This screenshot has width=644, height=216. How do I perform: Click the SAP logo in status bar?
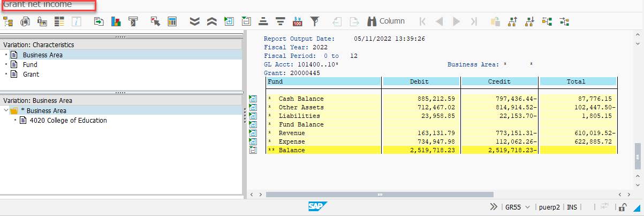(x=317, y=206)
